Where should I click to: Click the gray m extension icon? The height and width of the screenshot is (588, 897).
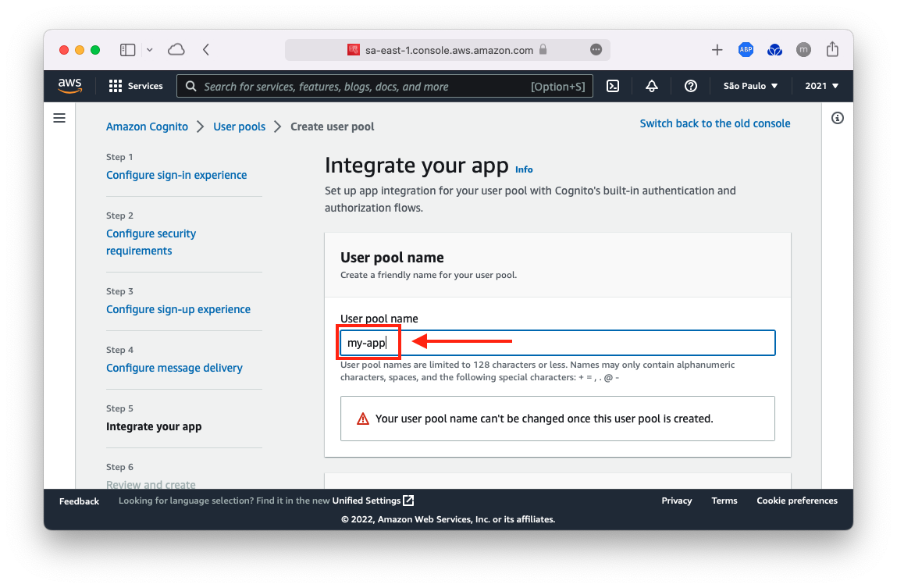803,50
